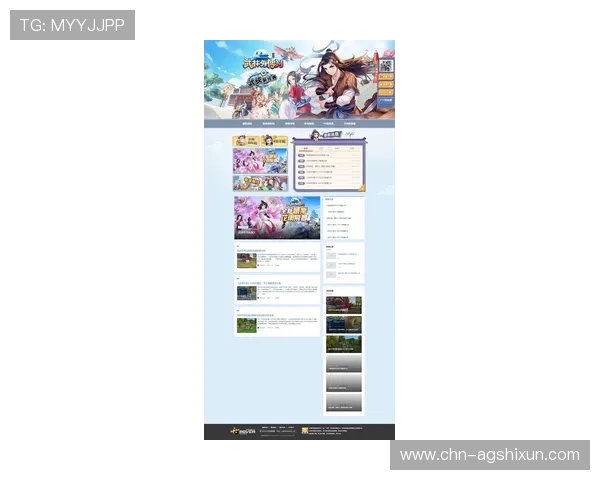
Task: Open the sidebar thumbnail with dark blue screenshot
Action: click(x=344, y=325)
